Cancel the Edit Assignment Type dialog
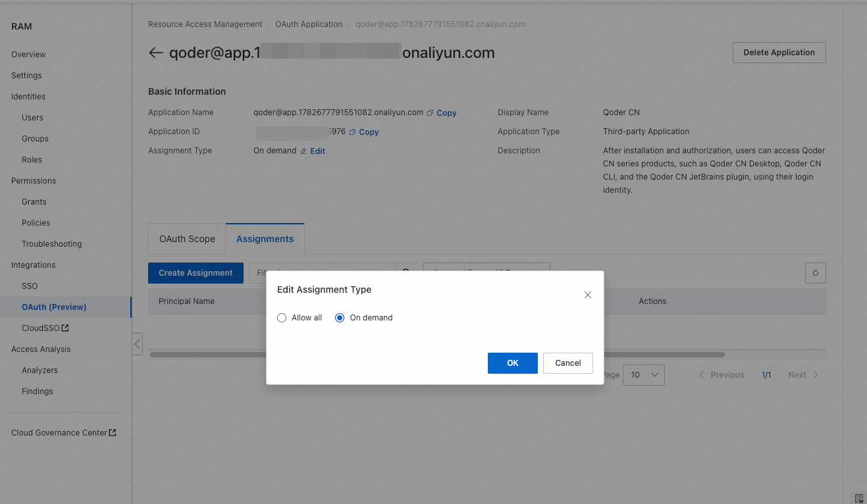 click(x=568, y=363)
